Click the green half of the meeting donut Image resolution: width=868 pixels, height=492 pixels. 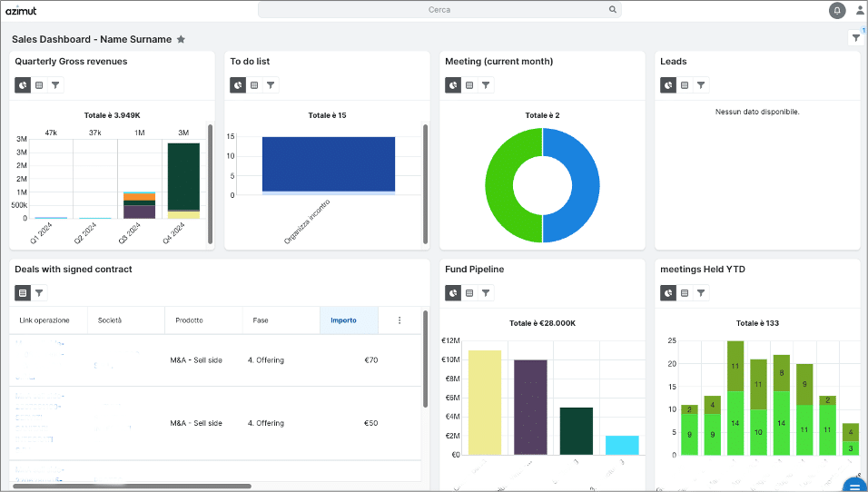pos(500,185)
